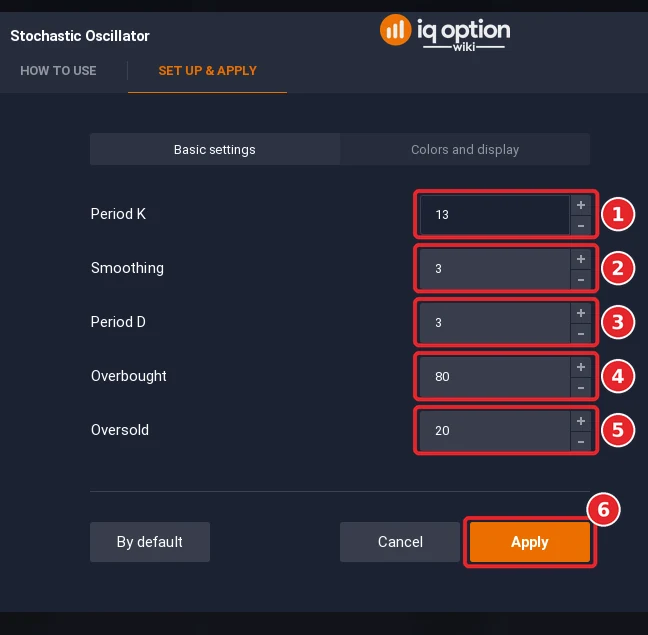Image resolution: width=648 pixels, height=635 pixels.
Task: Decrease Overbought with minus button
Action: coord(581,388)
